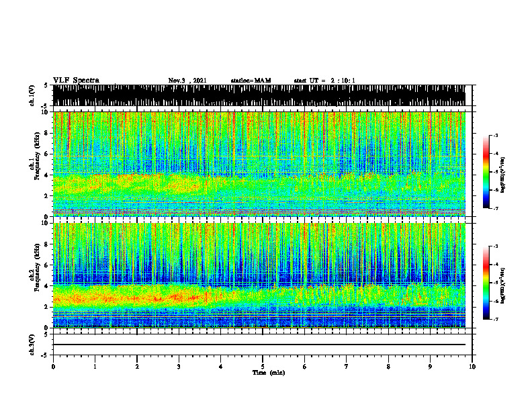This screenshot has height=411, width=532.
Task: Click the ch.2 frequency tick label "4"
Action: point(46,286)
